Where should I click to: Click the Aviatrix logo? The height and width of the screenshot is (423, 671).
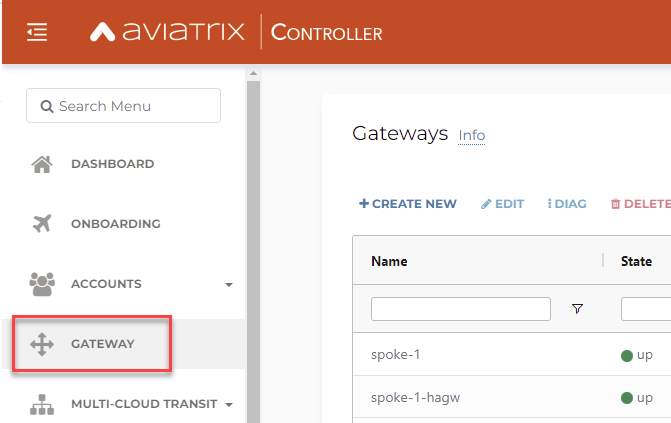[x=167, y=31]
